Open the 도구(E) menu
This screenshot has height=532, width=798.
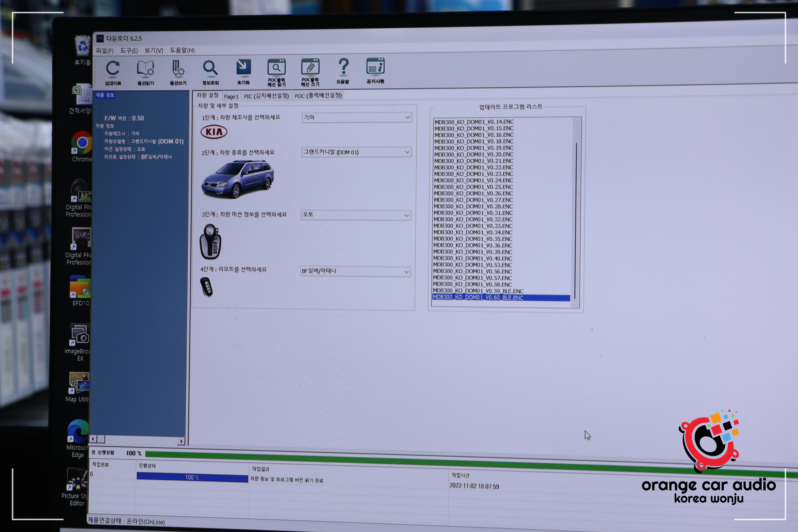tap(129, 51)
